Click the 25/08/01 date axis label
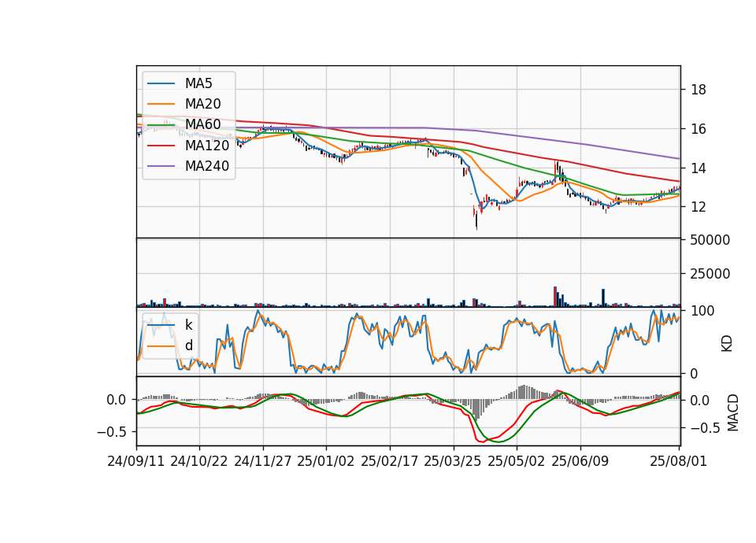 (679, 461)
